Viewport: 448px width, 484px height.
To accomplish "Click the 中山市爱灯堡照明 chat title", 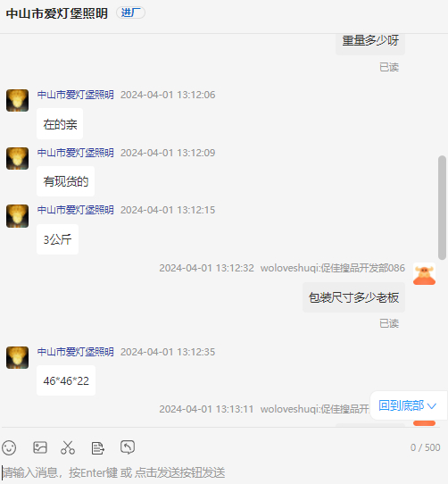I will pyautogui.click(x=57, y=13).
